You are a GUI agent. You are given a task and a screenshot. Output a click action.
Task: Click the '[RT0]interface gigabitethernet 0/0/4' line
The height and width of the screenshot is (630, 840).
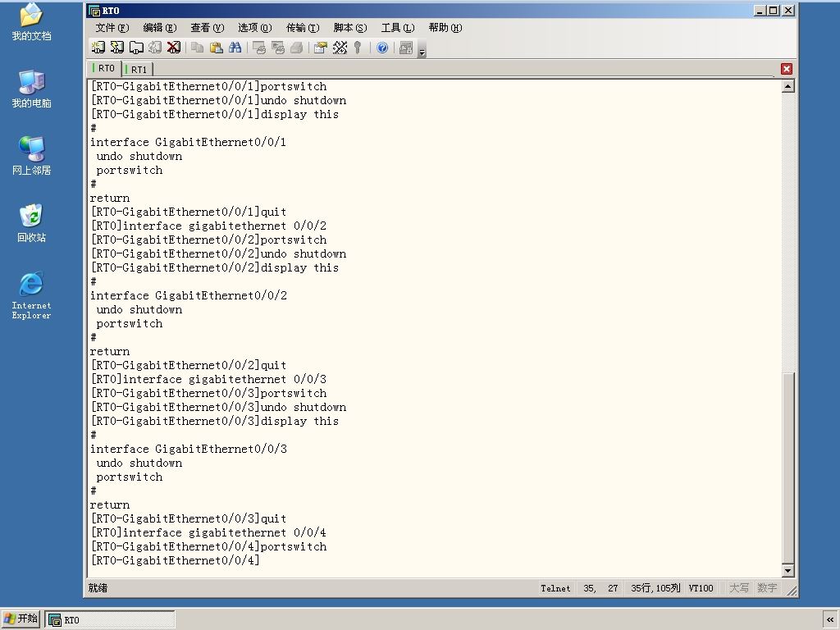pos(208,532)
